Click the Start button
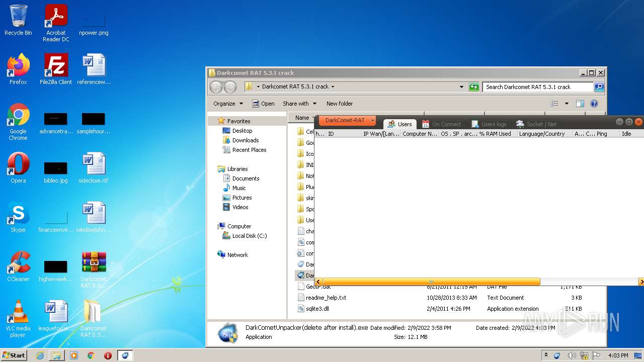The image size is (644, 362). coord(14,355)
